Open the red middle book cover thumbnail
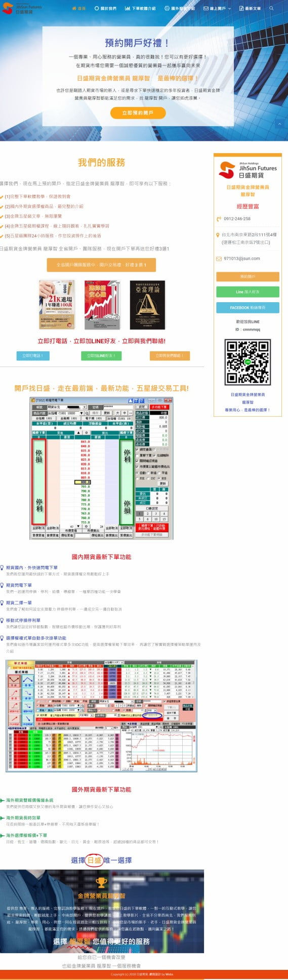 point(102,305)
